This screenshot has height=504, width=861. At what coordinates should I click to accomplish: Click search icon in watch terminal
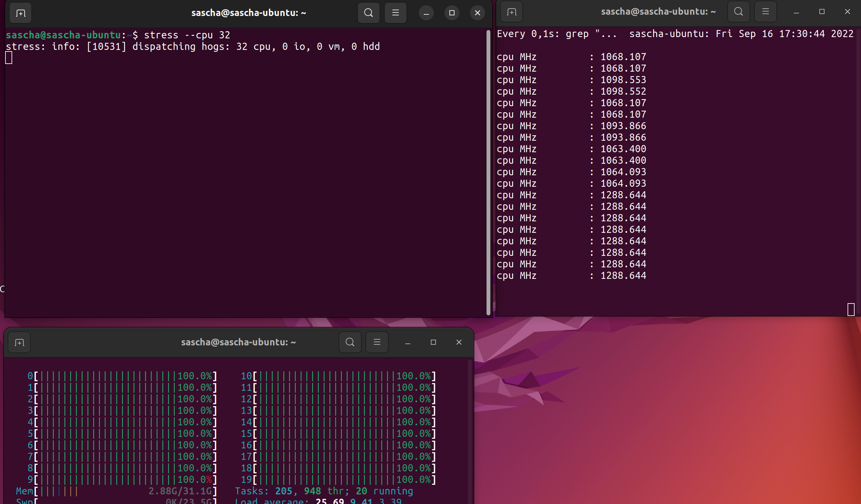click(x=738, y=12)
